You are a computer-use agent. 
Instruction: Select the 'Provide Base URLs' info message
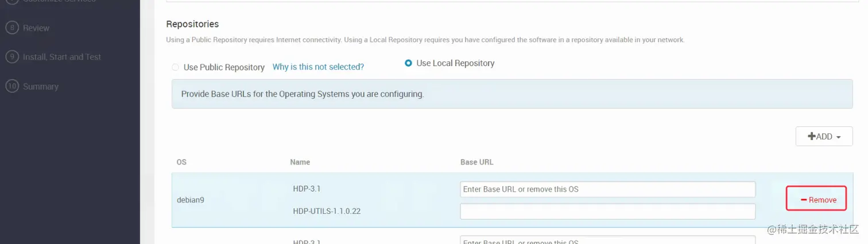512,94
